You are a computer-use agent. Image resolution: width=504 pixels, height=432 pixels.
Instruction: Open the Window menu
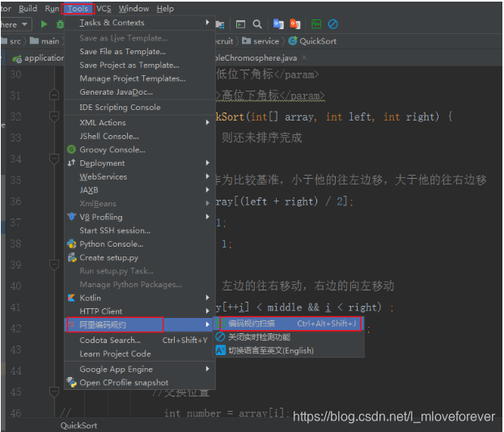tap(133, 9)
